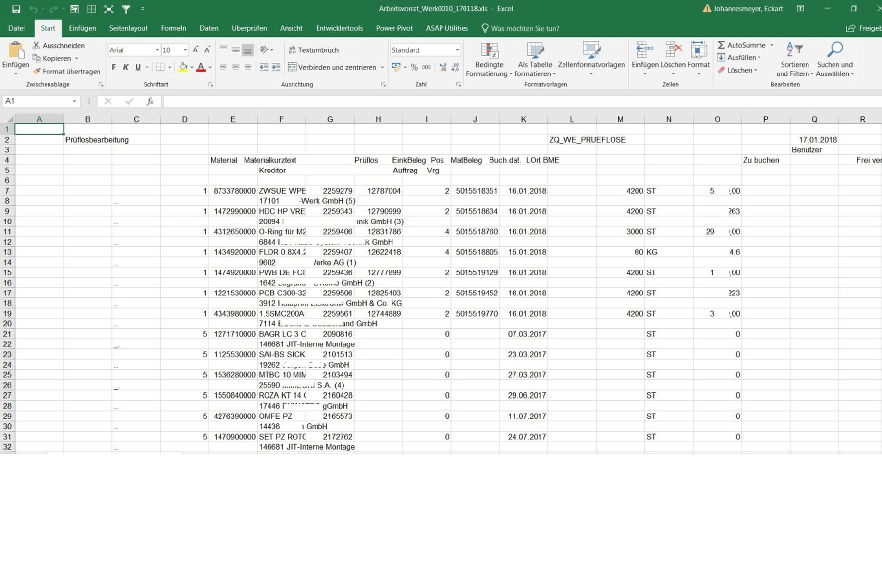Screen dimensions: 882x588
Task: Toggle bold formatting F
Action: click(114, 67)
